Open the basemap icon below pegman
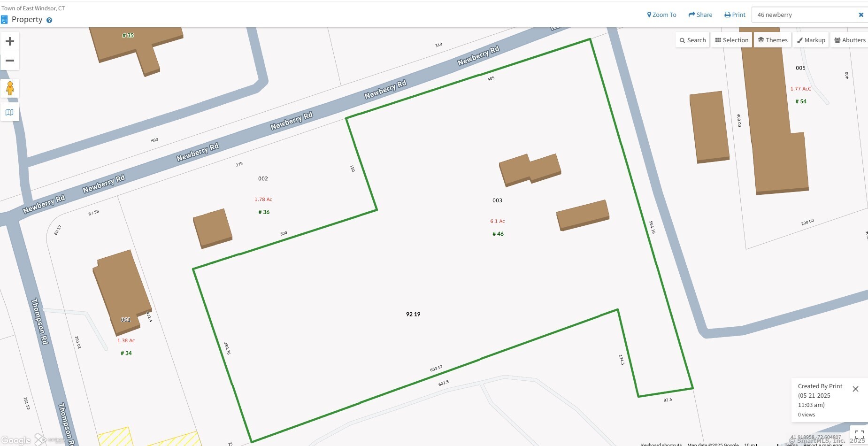Screen dimensions: 868x446 (10, 112)
